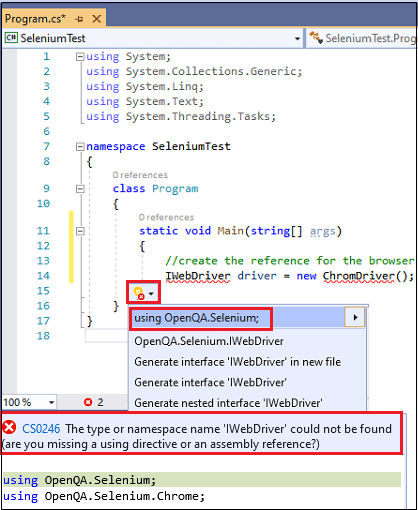Click the C# project icon beside SeleniumTest
Viewport: 418px width, 510px height.
click(11, 38)
